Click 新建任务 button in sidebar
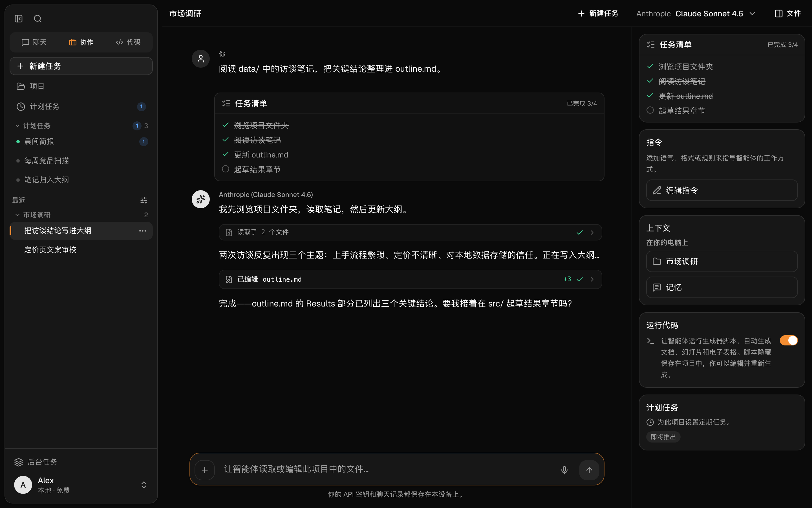Viewport: 812px width, 508px height. (x=81, y=66)
